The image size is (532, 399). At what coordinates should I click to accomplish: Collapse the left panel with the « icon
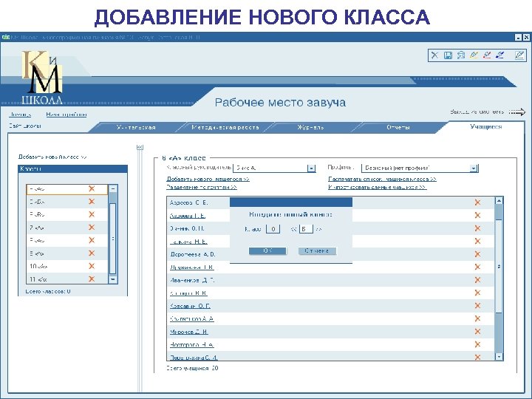(140, 147)
